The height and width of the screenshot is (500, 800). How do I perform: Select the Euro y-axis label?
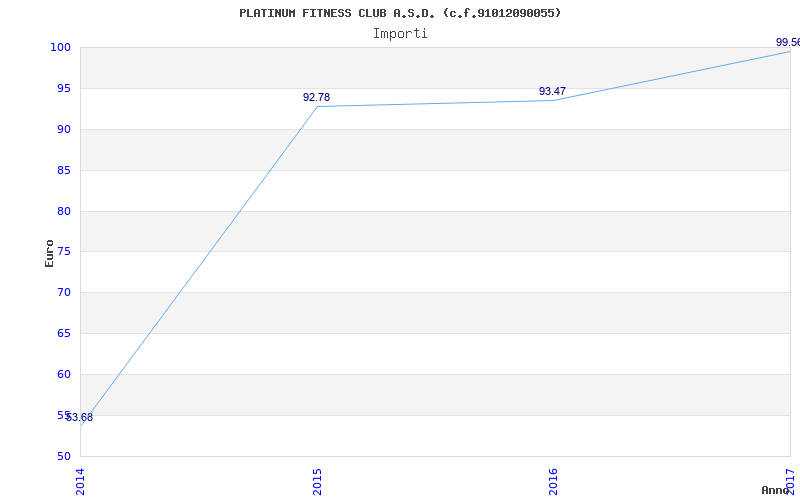(x=49, y=252)
